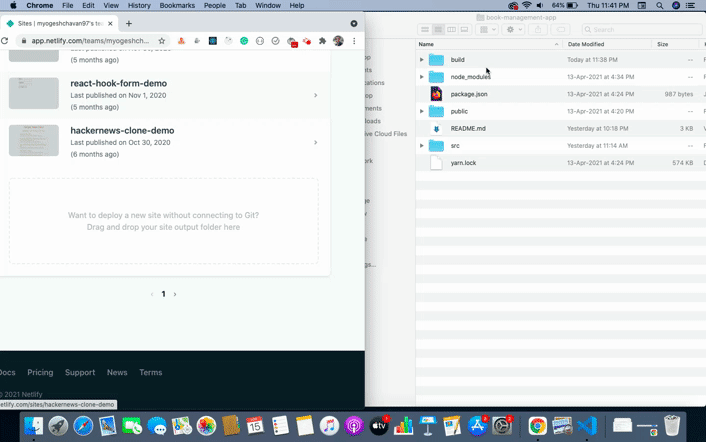Open Finder from the Dock

click(33, 425)
